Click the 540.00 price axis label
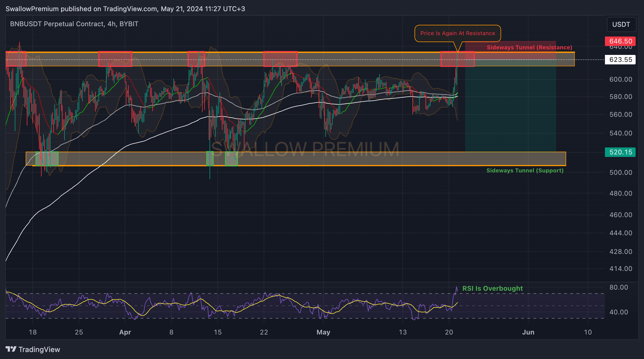Screen dimensions: 644x359 point(621,133)
